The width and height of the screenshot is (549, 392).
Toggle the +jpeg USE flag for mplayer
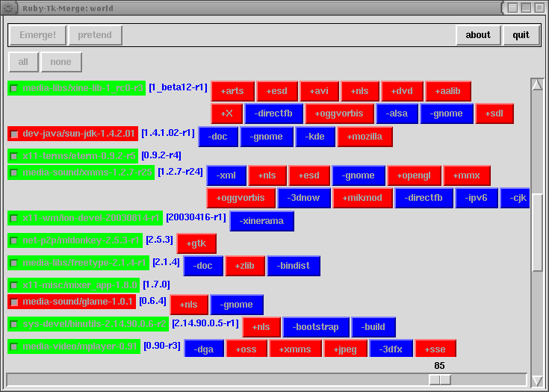[345, 348]
